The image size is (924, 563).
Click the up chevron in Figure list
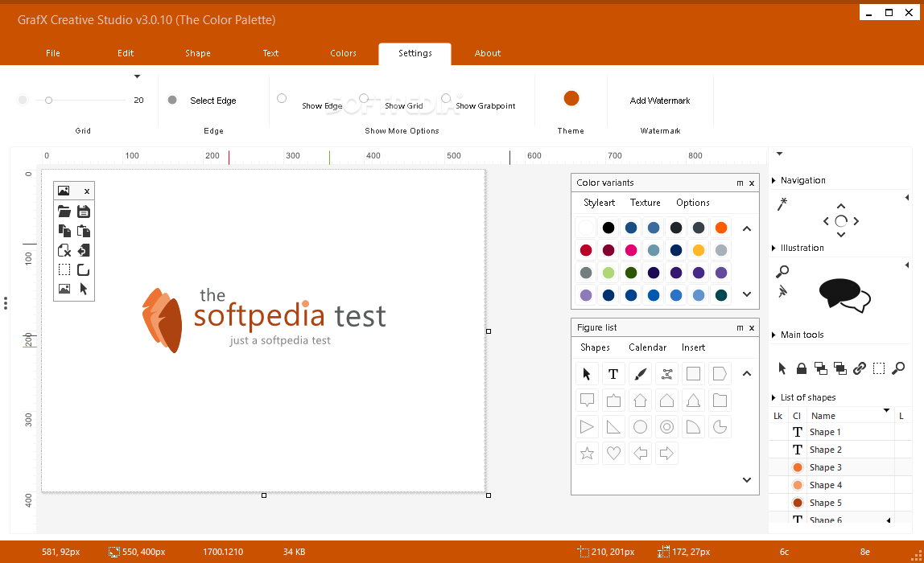coord(747,373)
